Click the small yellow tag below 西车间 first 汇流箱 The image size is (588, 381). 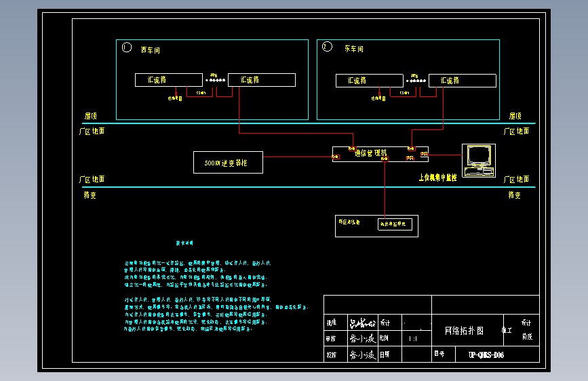(175, 98)
